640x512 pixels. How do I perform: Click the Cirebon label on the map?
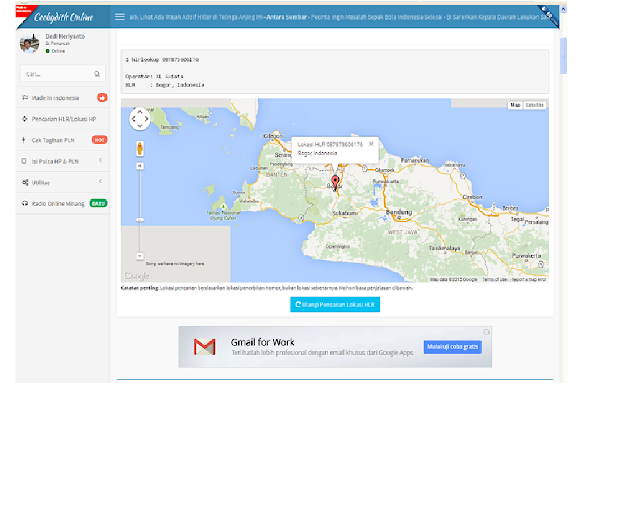472,197
